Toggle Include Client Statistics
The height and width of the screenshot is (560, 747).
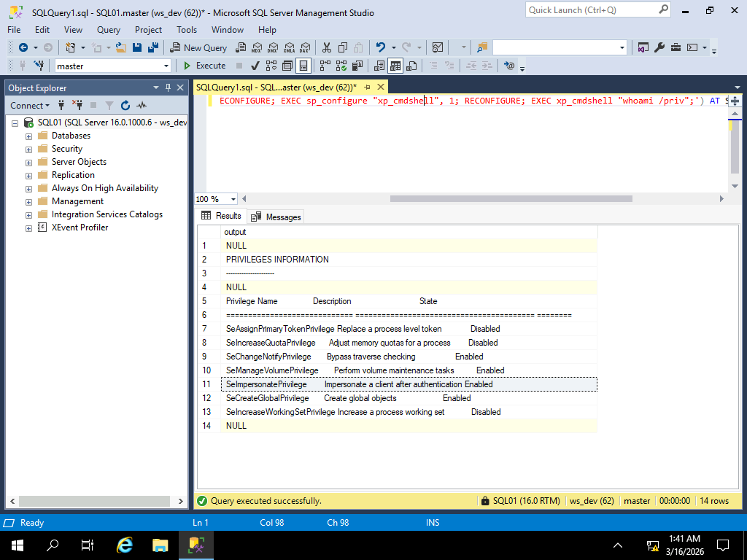click(x=357, y=66)
